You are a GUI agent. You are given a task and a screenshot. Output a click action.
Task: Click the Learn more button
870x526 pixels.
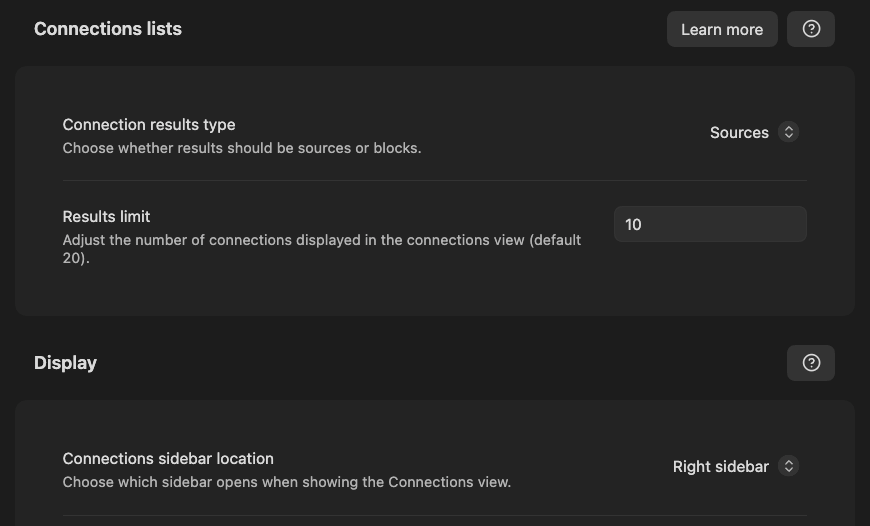coord(722,29)
